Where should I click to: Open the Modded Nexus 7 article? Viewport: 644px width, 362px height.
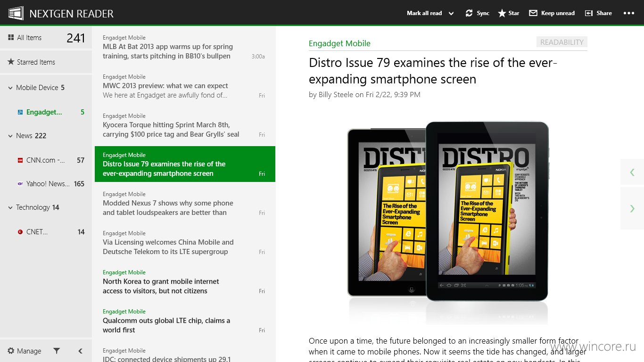[x=184, y=203]
